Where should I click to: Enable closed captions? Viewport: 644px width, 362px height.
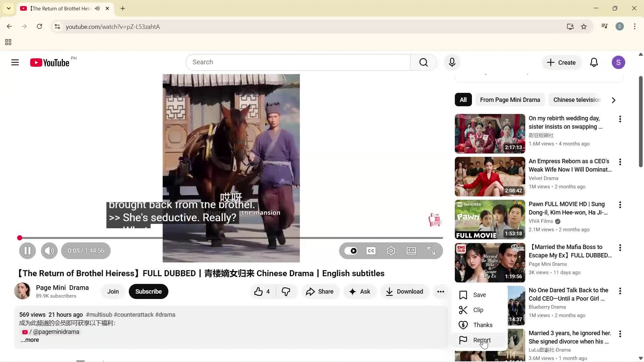coord(371,250)
